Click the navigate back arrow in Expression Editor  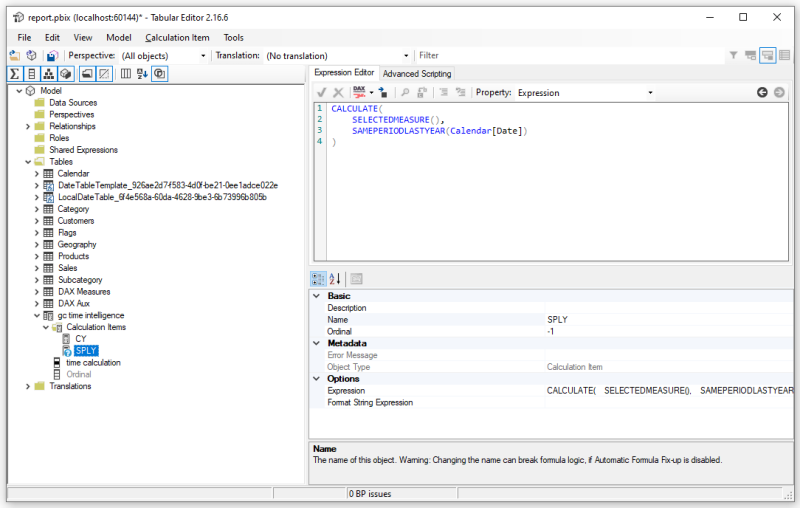point(763,92)
